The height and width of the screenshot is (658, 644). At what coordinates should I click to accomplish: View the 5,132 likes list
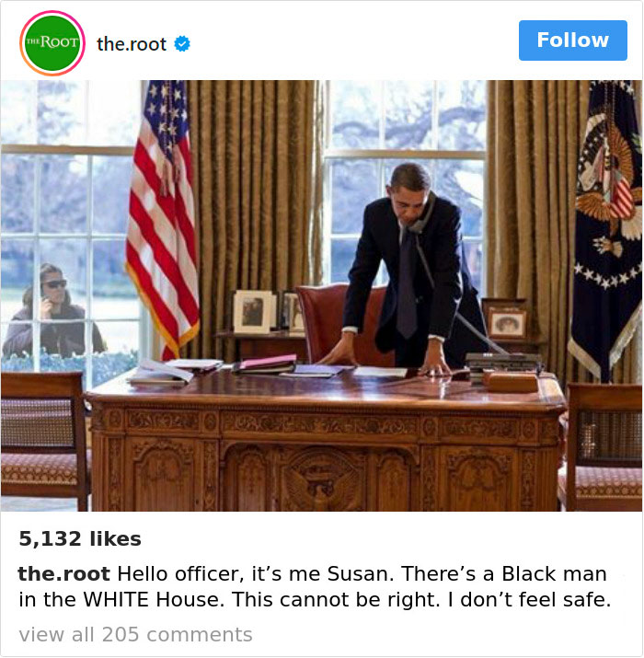click(80, 538)
